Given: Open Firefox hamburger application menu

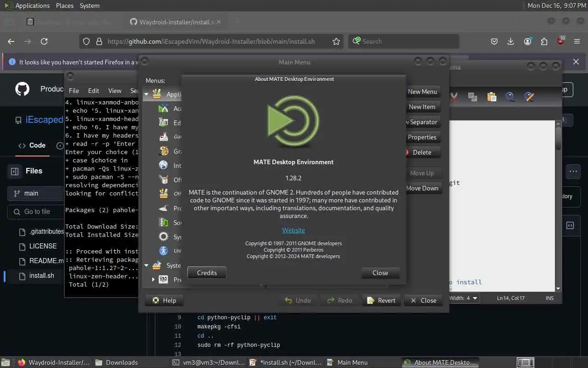Looking at the screenshot, I should pos(577,41).
